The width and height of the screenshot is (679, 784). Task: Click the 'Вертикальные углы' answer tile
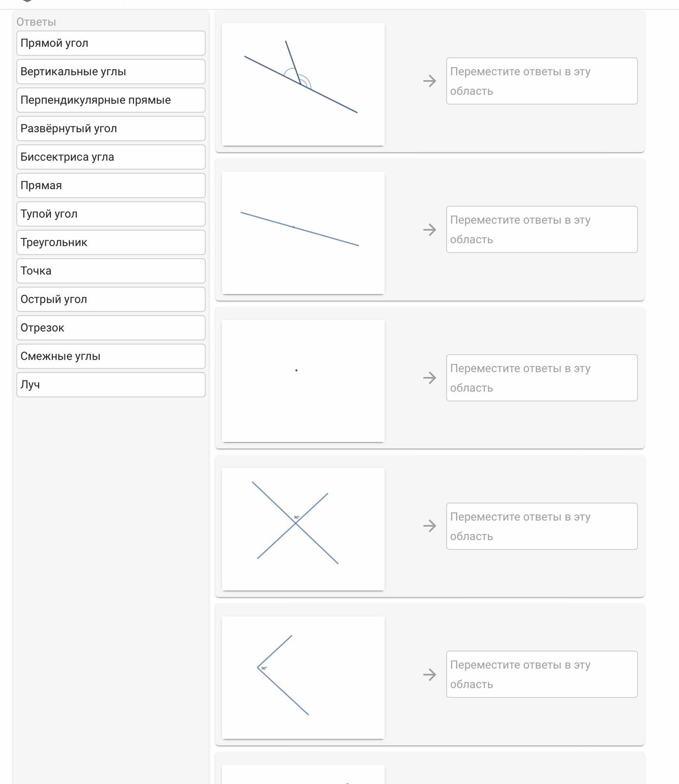(111, 72)
